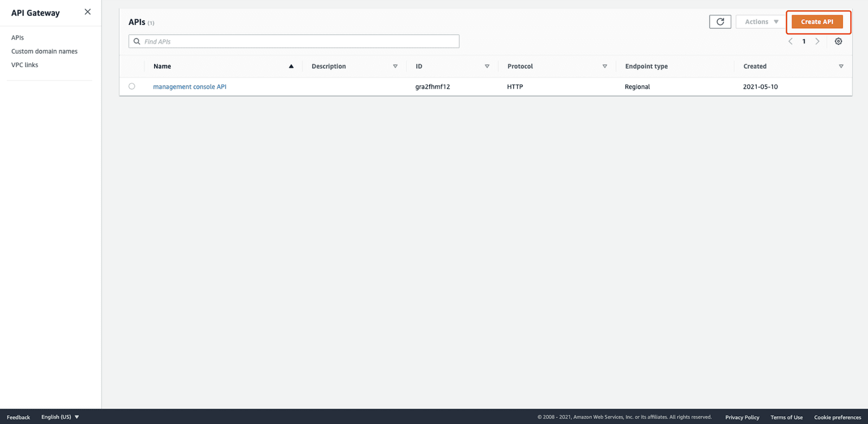The height and width of the screenshot is (424, 868).
Task: Open Custom domain names in sidebar
Action: 44,51
